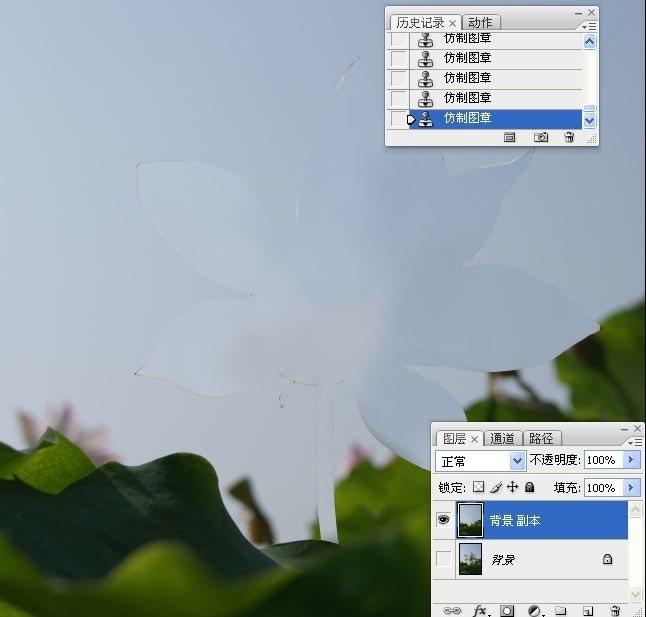Open the 通道 tab

[x=502, y=439]
